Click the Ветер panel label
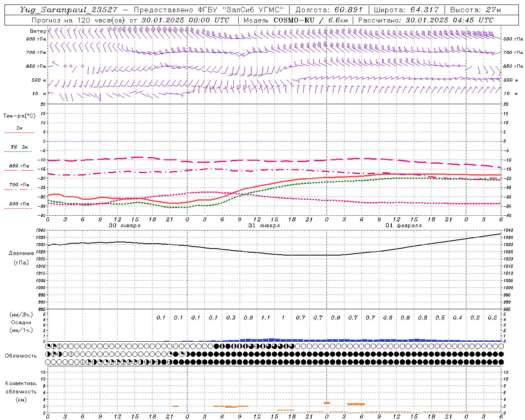 [x=38, y=31]
